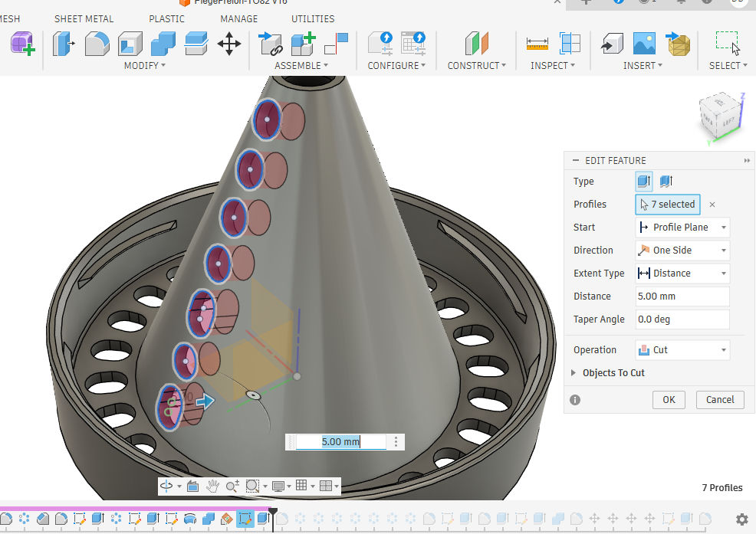Confirm the feature with OK

pyautogui.click(x=669, y=399)
